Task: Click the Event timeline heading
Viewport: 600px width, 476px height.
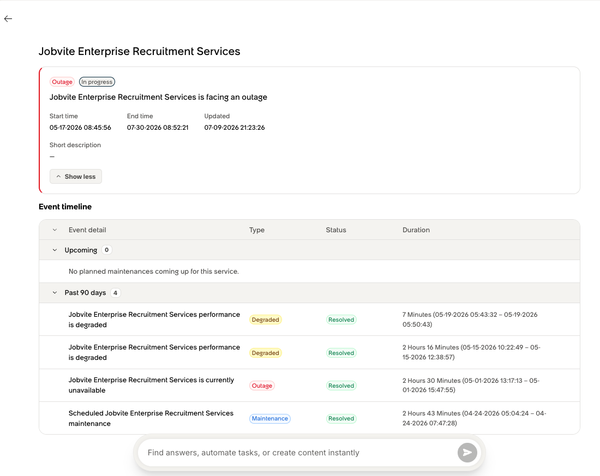Action: point(65,207)
